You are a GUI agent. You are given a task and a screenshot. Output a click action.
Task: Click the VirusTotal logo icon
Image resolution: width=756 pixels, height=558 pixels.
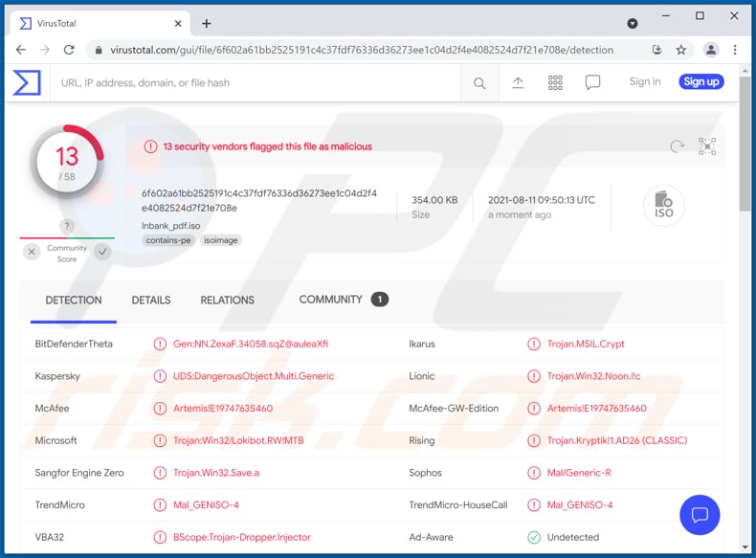(27, 82)
